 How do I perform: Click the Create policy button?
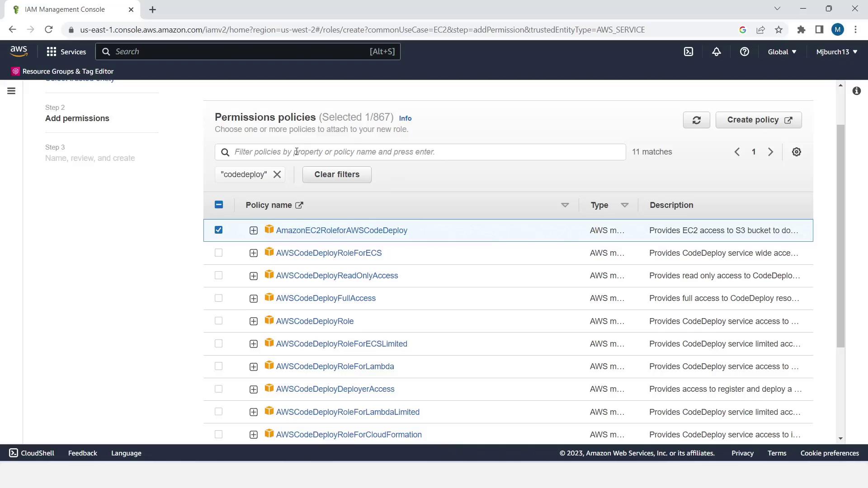(758, 120)
